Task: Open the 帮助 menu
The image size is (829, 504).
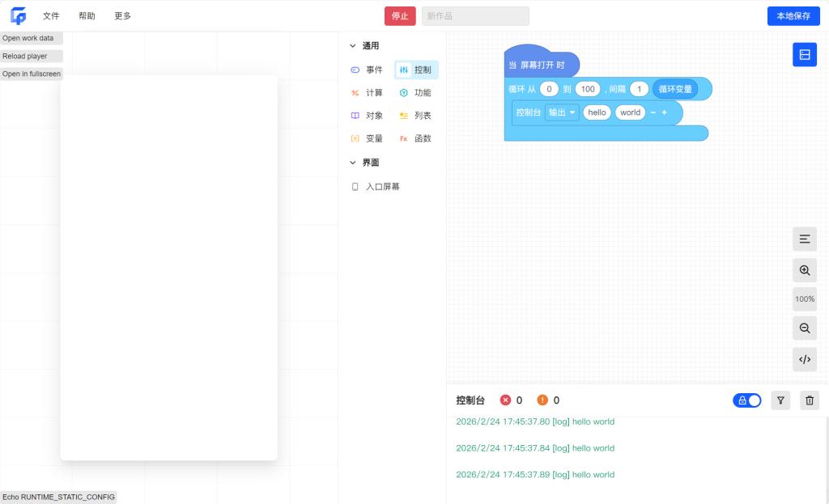Action: [87, 16]
